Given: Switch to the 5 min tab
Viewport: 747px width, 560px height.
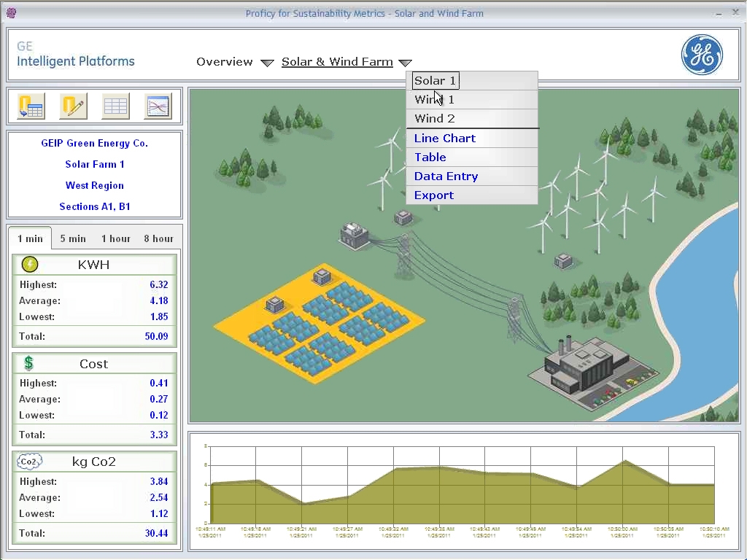Looking at the screenshot, I should pos(73,238).
